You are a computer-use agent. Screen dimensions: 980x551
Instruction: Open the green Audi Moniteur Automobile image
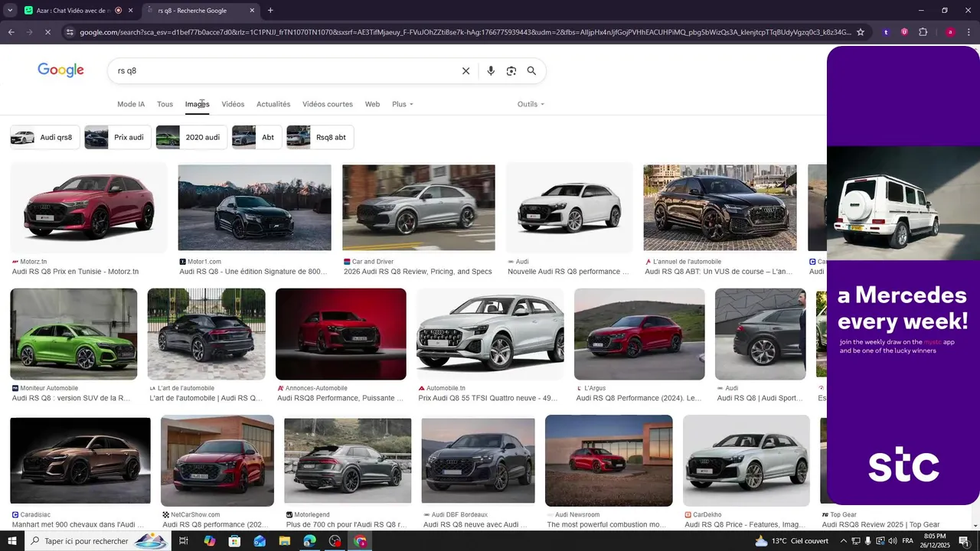[x=73, y=334]
